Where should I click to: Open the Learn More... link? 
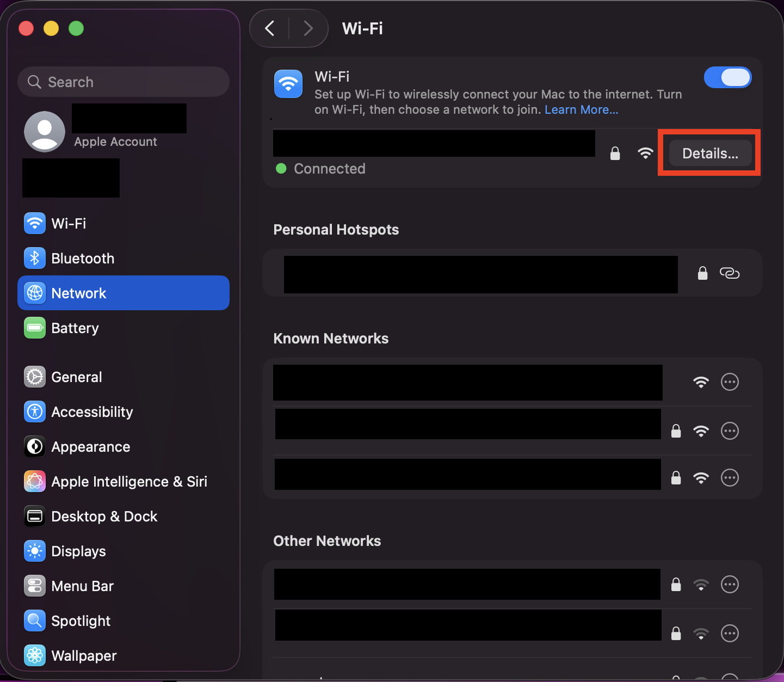coord(581,110)
